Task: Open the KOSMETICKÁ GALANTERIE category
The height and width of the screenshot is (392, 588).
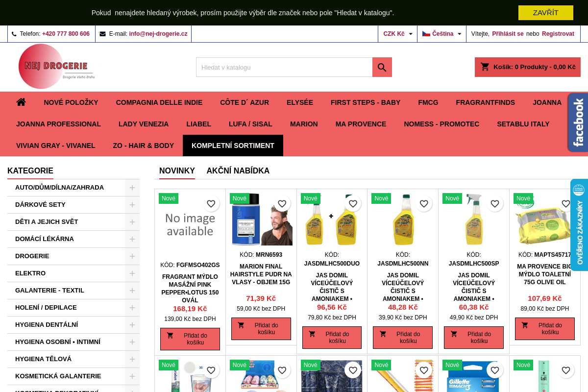Action: point(58,376)
